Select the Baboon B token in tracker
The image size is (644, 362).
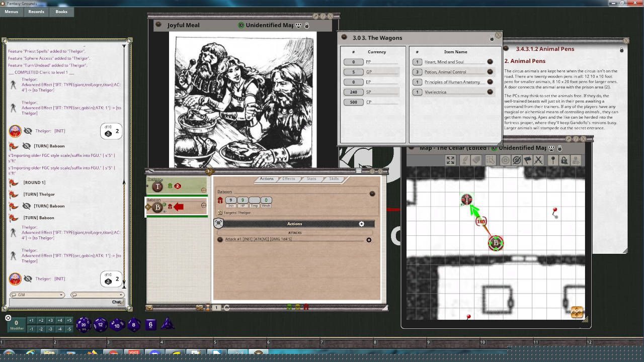157,207
